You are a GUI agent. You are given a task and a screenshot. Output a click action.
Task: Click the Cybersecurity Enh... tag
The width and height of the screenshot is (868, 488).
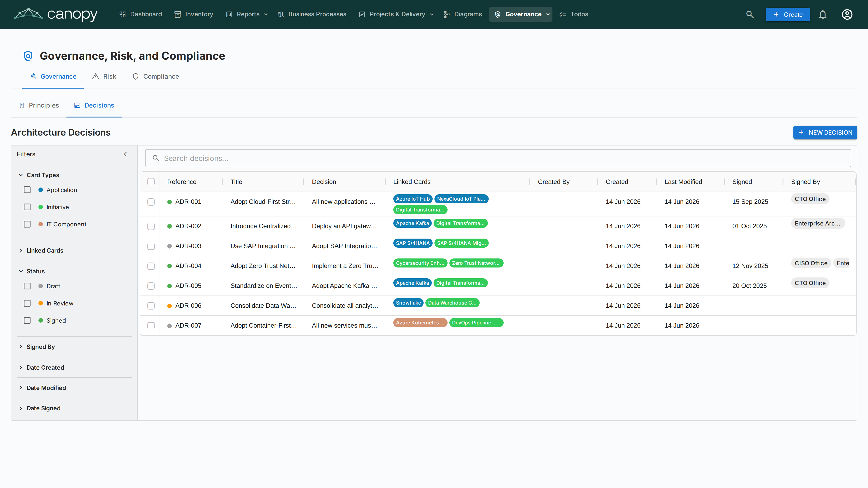click(x=420, y=263)
